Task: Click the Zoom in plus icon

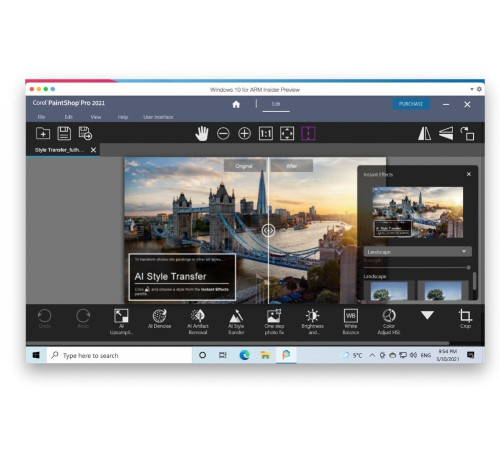Action: click(x=244, y=134)
